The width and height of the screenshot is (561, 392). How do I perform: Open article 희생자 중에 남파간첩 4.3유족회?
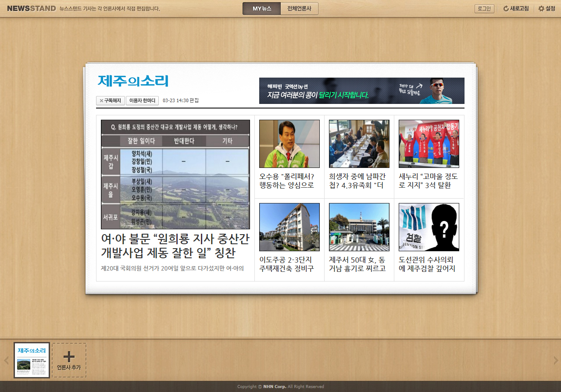click(x=357, y=181)
